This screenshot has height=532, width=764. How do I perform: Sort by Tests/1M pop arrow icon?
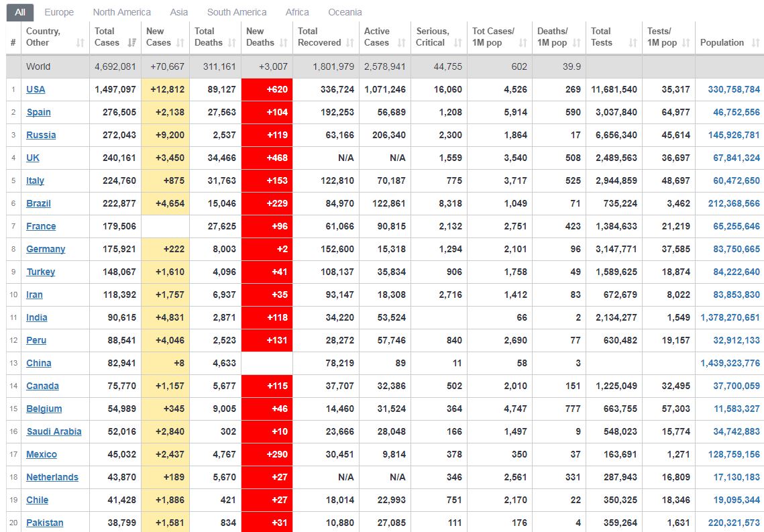pyautogui.click(x=686, y=43)
